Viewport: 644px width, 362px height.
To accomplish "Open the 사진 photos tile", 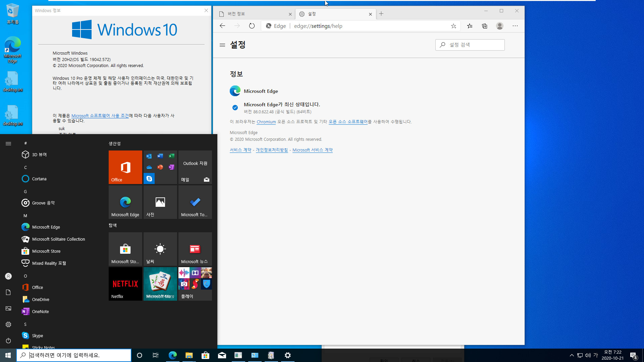I will 160,202.
